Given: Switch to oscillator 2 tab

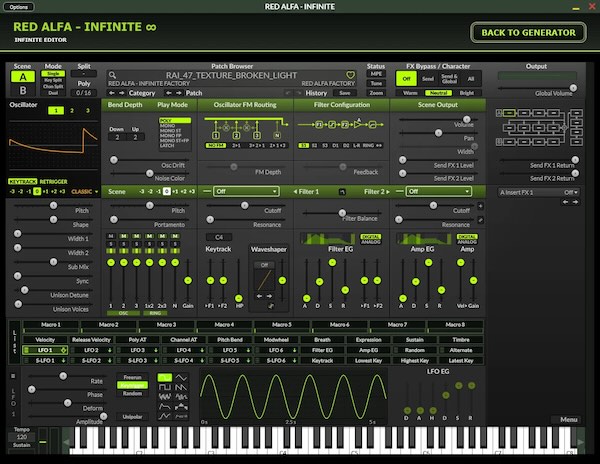Looking at the screenshot, I should pos(72,111).
